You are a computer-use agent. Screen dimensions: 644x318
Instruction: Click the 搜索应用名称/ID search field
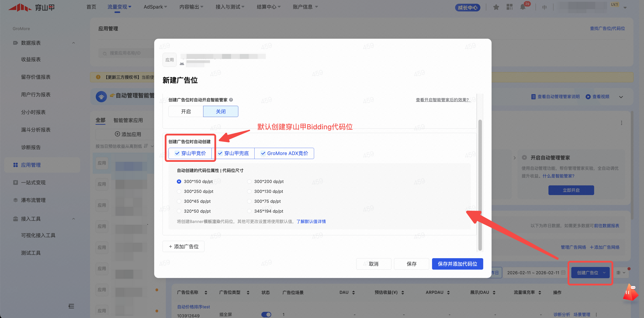[125, 53]
